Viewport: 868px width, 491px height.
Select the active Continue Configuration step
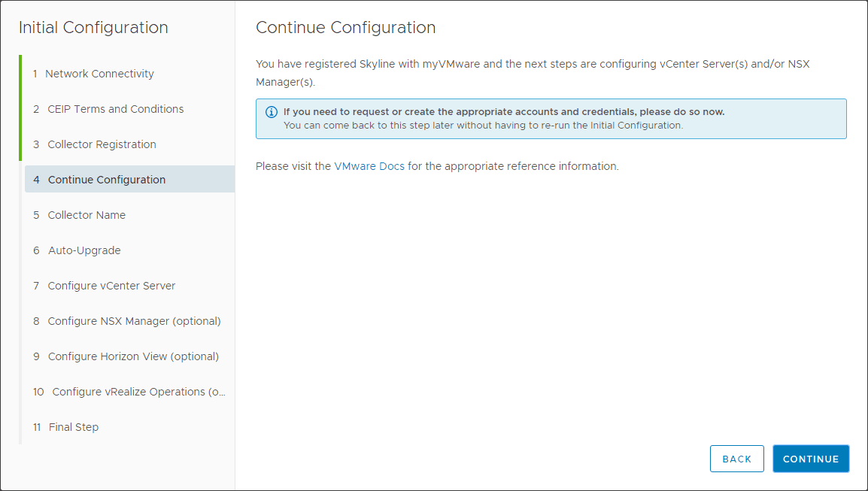(x=106, y=180)
